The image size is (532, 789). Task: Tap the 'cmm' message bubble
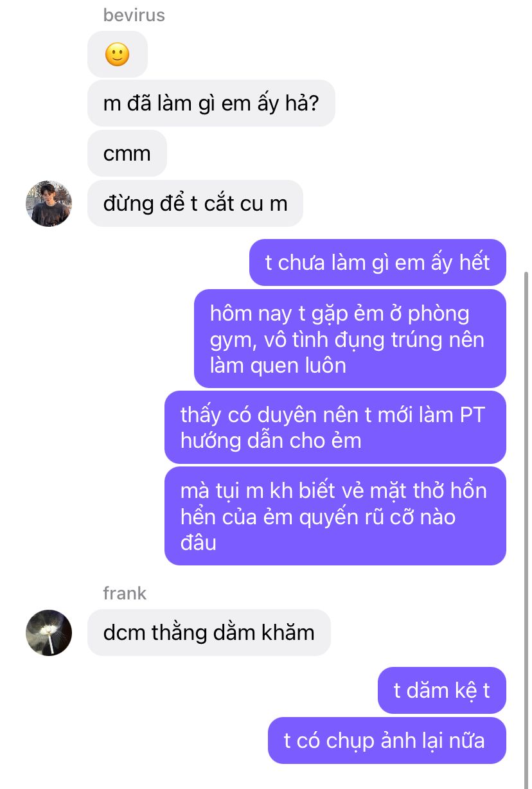pos(127,154)
